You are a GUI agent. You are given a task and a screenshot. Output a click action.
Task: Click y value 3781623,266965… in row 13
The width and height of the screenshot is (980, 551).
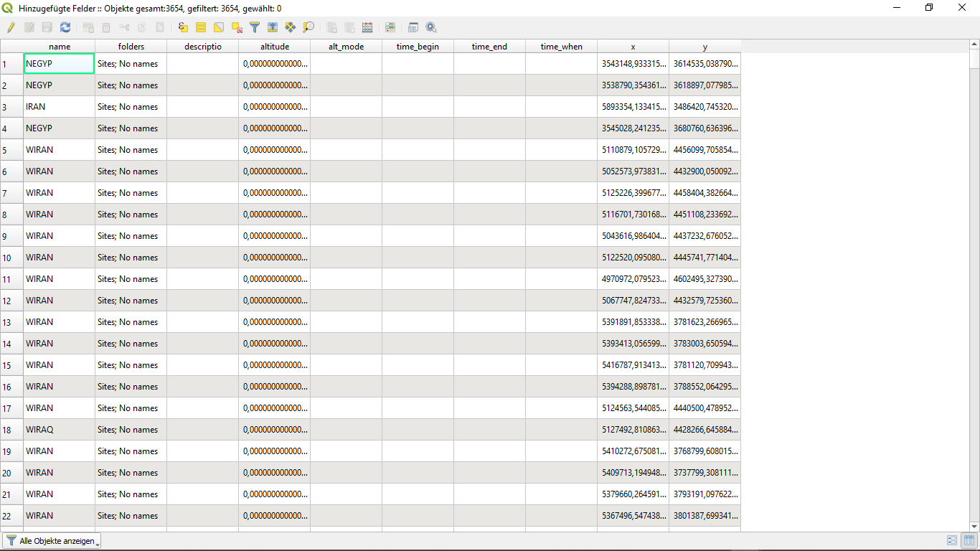(705, 322)
